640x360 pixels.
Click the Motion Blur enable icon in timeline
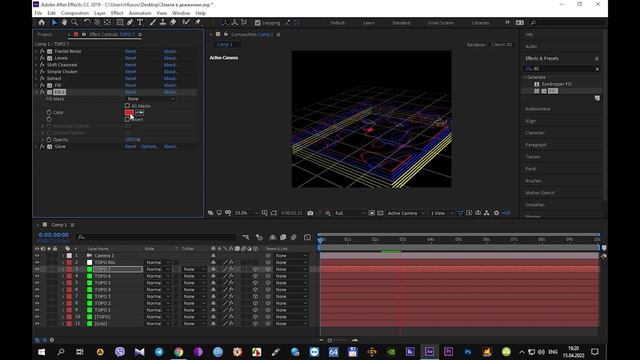pyautogui.click(x=293, y=237)
